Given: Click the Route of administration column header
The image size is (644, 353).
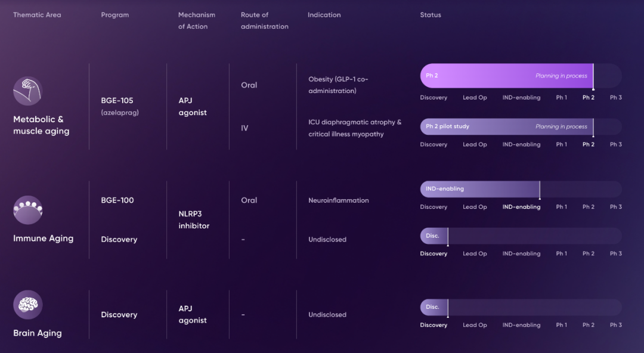Looking at the screenshot, I should coord(264,20).
